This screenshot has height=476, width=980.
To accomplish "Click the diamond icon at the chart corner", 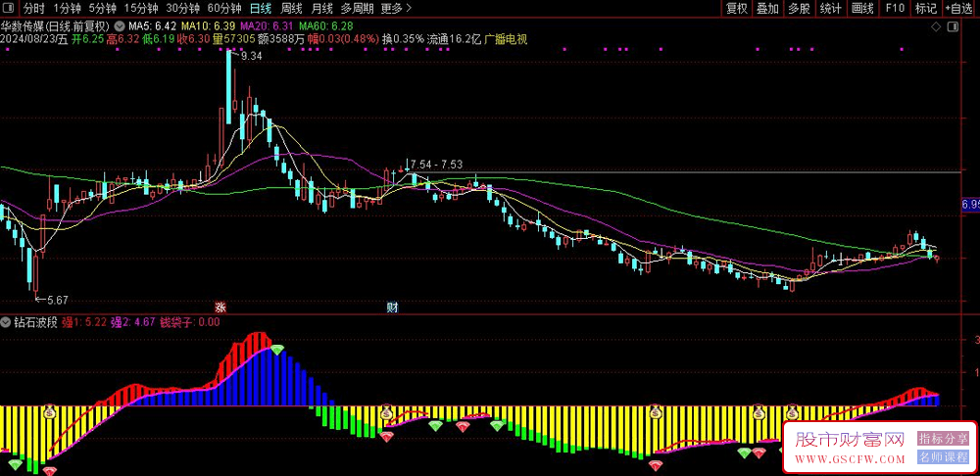I will click(936, 26).
